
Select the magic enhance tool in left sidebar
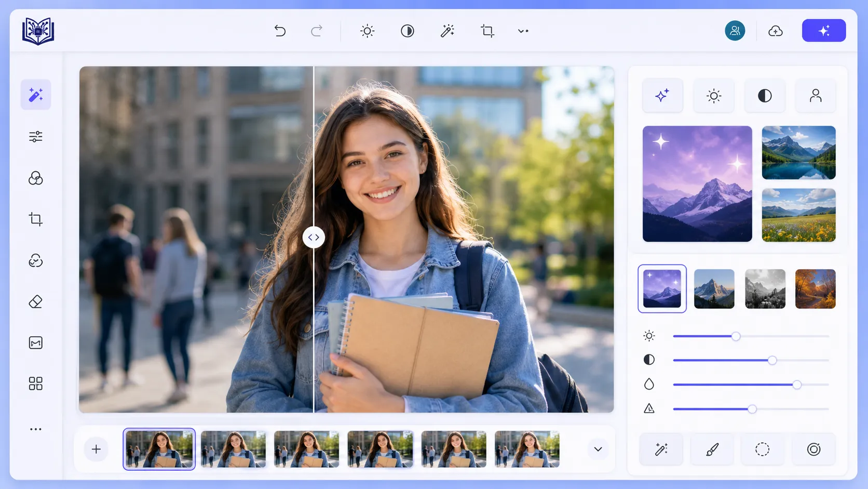36,95
